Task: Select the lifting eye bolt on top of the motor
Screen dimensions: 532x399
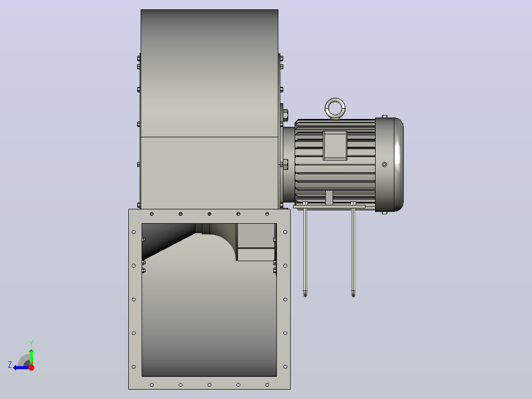Action: 335,109
